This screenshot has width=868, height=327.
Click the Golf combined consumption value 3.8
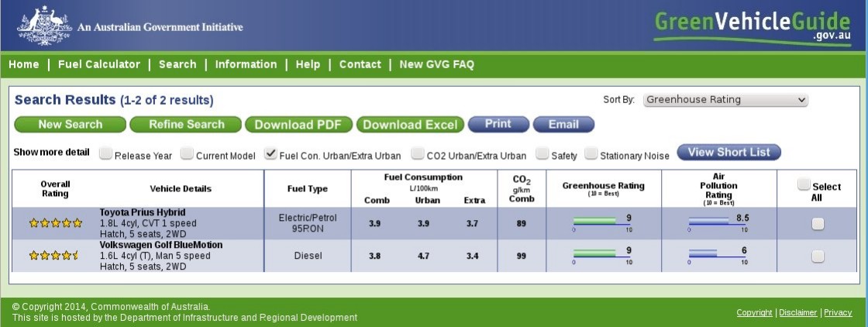pos(375,256)
